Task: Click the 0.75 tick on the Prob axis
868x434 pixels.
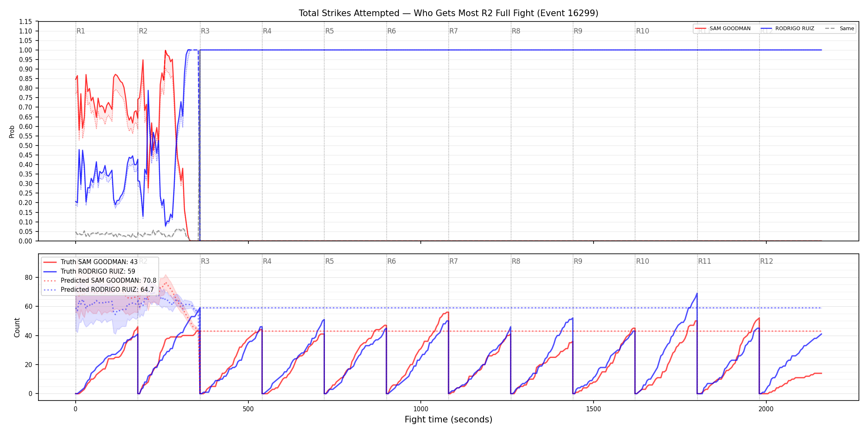Action: coord(26,98)
